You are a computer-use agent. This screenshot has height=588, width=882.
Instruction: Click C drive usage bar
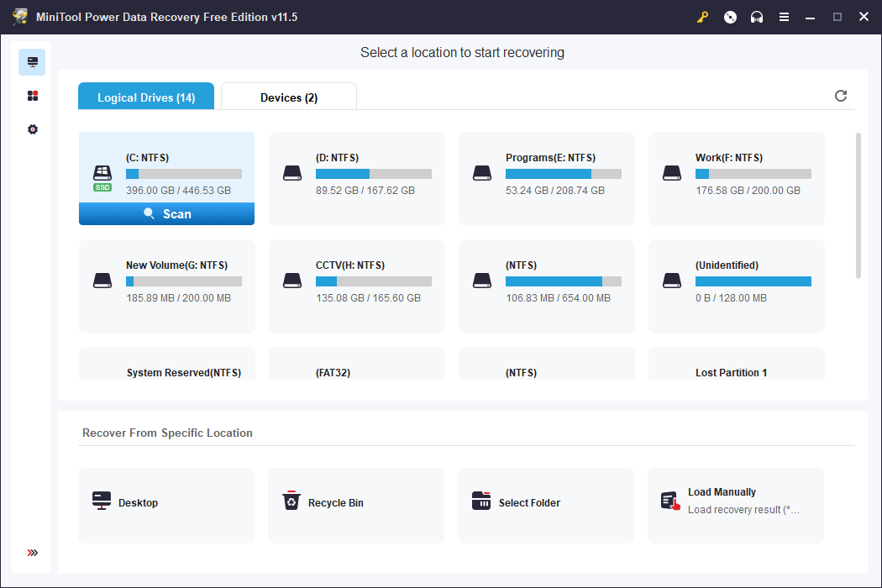[x=184, y=174]
